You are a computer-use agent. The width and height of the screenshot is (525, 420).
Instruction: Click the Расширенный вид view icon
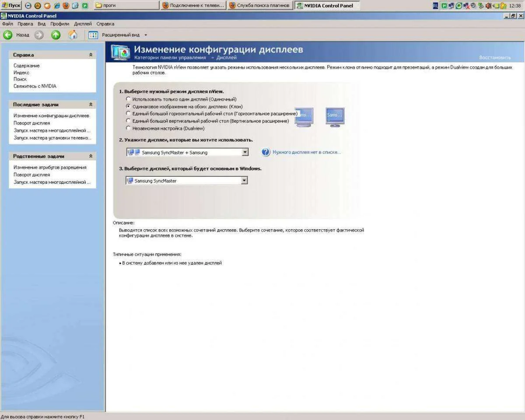[93, 35]
